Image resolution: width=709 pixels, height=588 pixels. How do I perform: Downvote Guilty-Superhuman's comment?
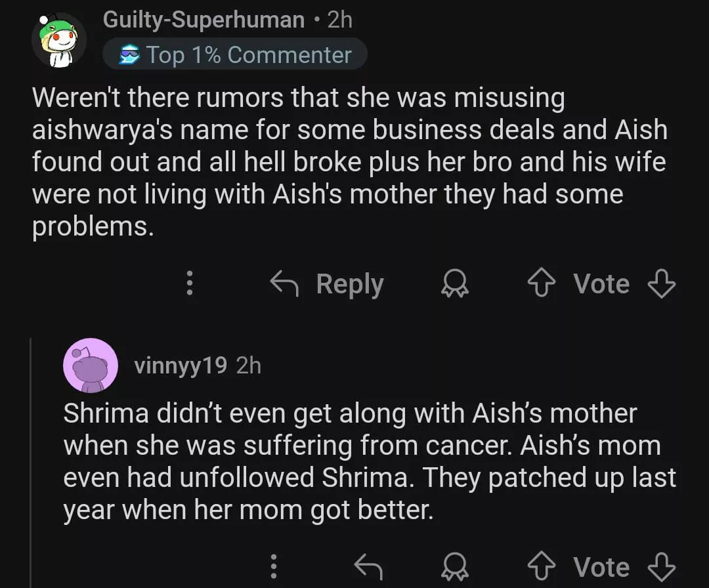coord(661,283)
